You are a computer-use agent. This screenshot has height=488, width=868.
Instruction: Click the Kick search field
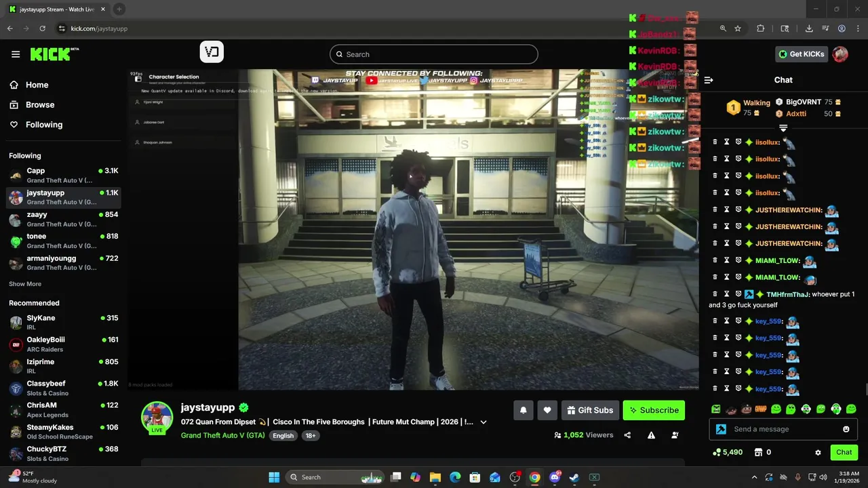[x=434, y=54]
